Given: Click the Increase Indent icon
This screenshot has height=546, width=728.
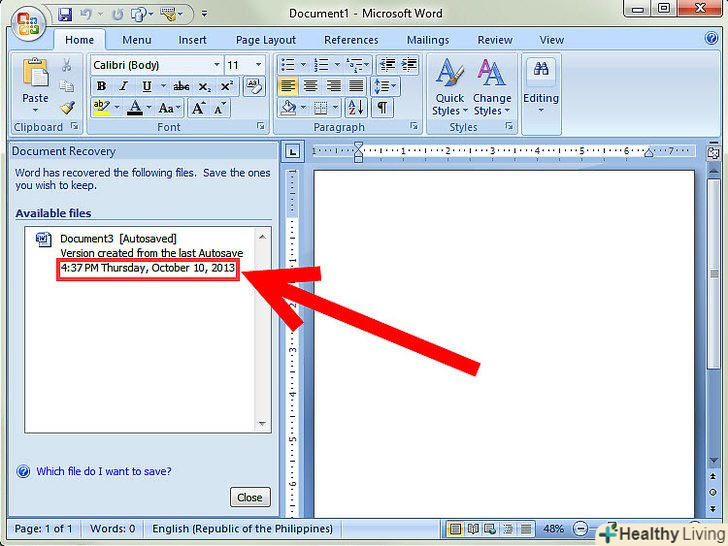Looking at the screenshot, I should [x=409, y=65].
